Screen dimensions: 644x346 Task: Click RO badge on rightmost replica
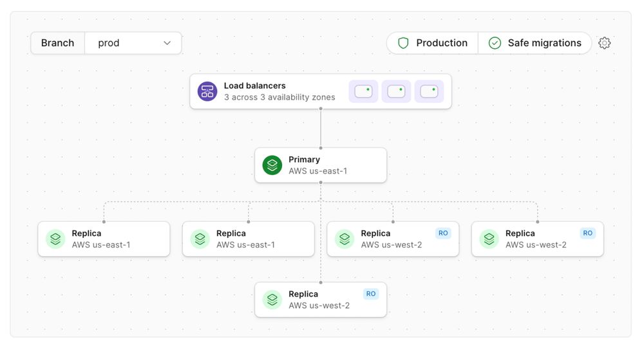point(587,233)
